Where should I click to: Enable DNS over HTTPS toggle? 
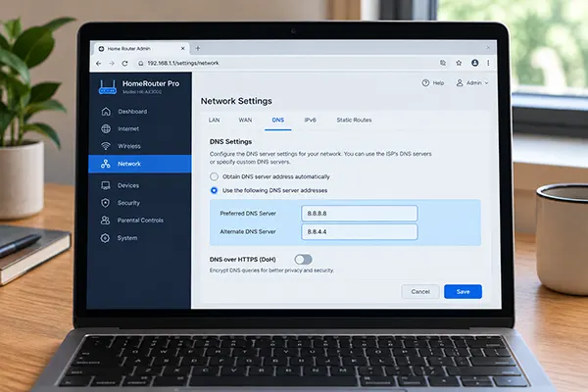(303, 259)
